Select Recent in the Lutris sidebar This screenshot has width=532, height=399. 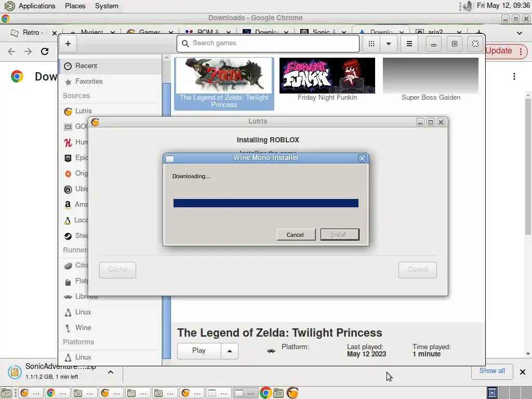point(110,66)
